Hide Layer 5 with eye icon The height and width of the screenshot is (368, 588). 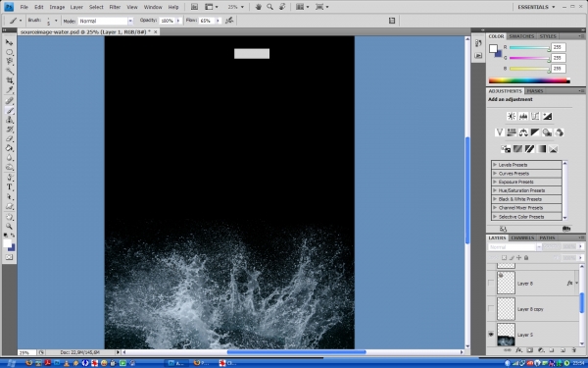(x=491, y=335)
